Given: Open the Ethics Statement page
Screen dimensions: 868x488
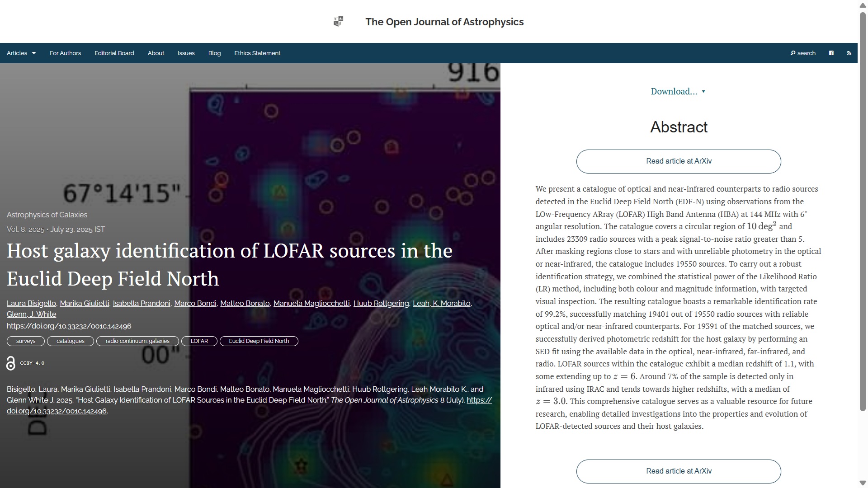Looking at the screenshot, I should click(257, 53).
